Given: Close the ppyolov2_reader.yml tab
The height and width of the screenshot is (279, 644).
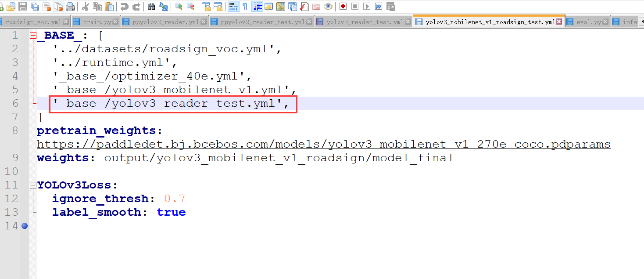Looking at the screenshot, I should coord(204,22).
